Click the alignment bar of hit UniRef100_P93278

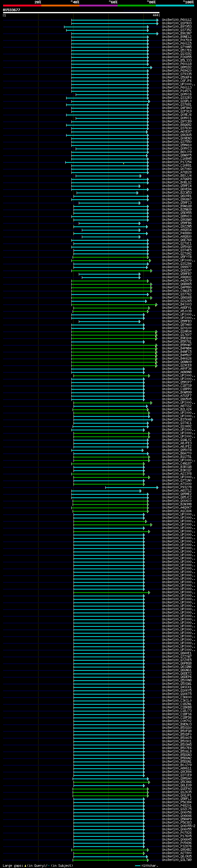(132, 487)
